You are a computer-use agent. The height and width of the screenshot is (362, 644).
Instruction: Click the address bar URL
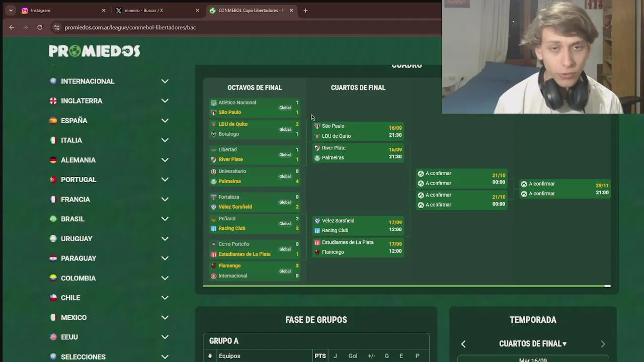tap(130, 27)
